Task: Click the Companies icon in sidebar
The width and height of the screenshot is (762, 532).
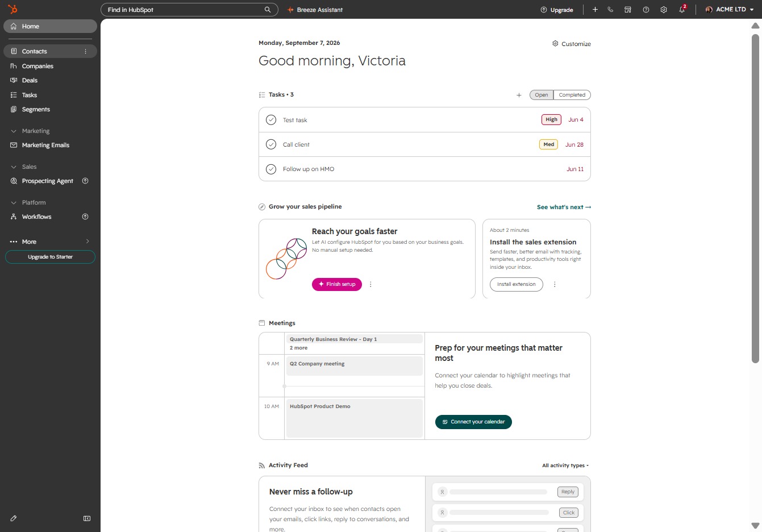Action: click(14, 66)
